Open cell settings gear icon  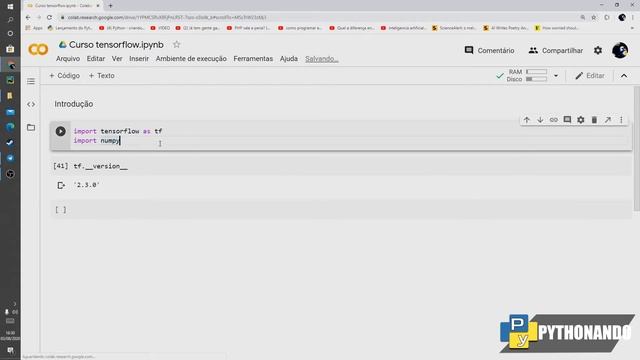coord(580,120)
